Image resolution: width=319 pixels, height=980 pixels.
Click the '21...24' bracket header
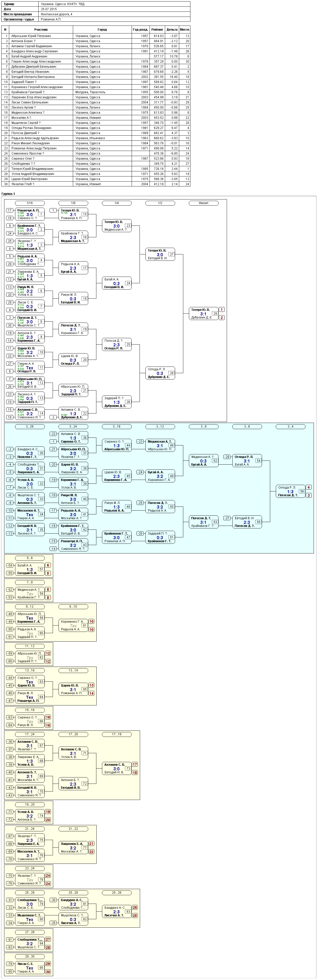point(30,829)
